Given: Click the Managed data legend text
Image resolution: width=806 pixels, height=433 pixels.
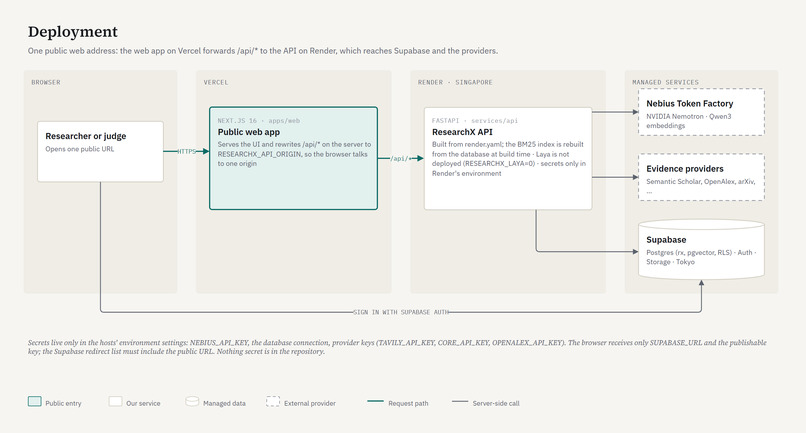Looking at the screenshot, I should click(x=224, y=403).
